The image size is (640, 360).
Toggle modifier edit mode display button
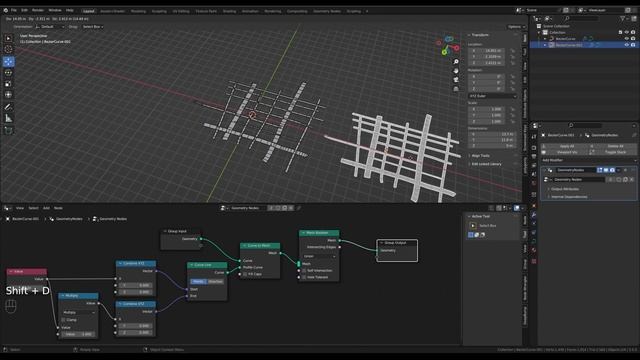point(600,170)
